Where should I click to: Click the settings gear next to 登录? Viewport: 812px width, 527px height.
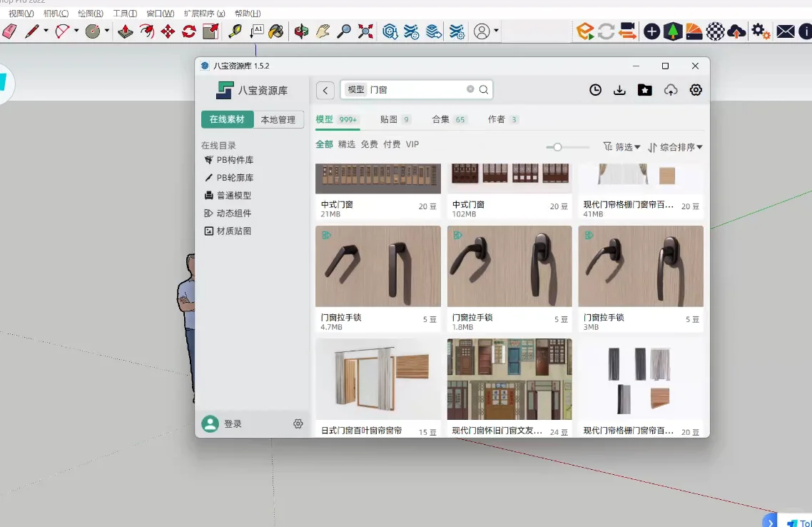(x=298, y=424)
